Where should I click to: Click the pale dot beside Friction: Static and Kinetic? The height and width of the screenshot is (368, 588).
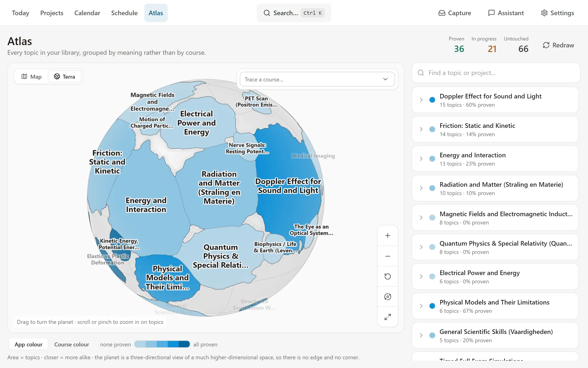tap(432, 129)
